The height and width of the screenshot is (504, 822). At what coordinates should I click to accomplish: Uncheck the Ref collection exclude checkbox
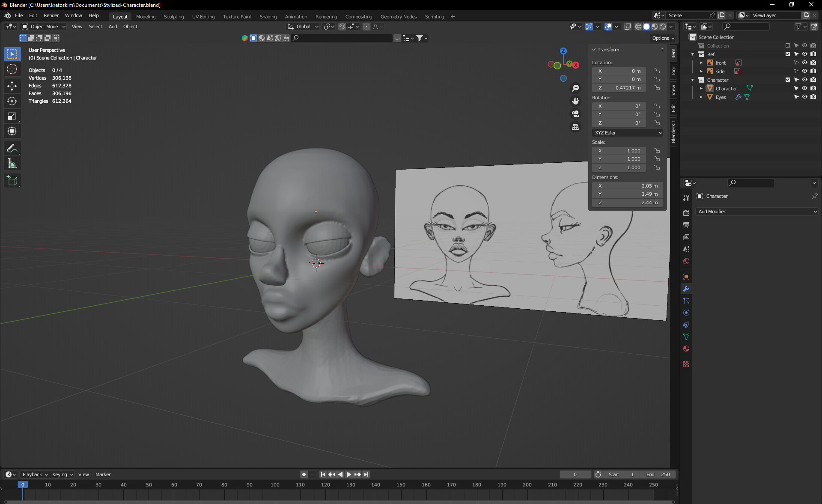pyautogui.click(x=788, y=54)
